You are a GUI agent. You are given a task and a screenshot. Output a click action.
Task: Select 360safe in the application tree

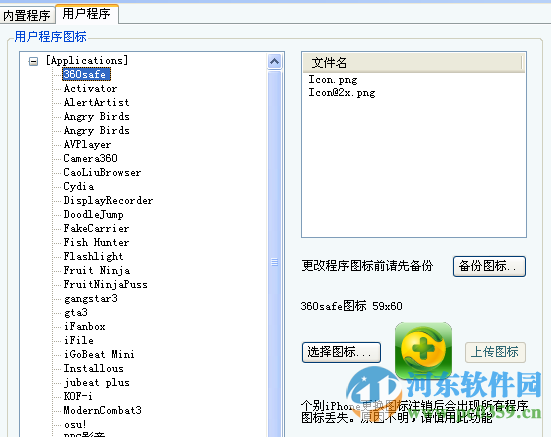(86, 74)
